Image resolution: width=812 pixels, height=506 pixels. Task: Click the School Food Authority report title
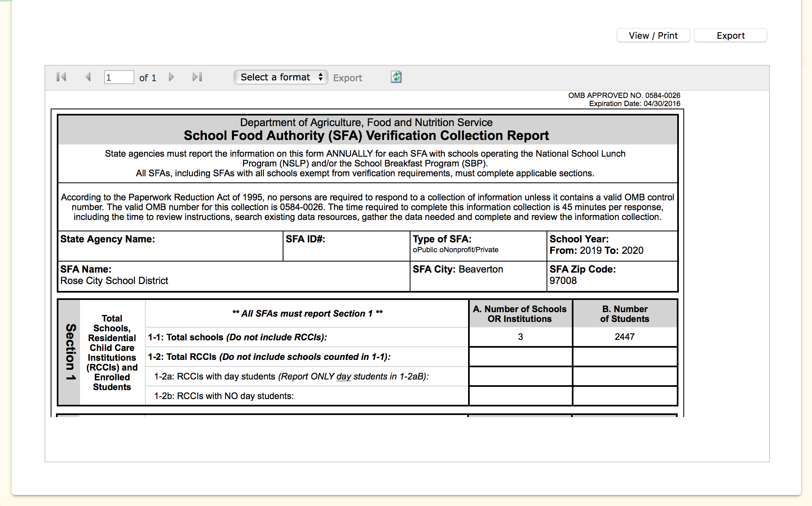coord(366,135)
